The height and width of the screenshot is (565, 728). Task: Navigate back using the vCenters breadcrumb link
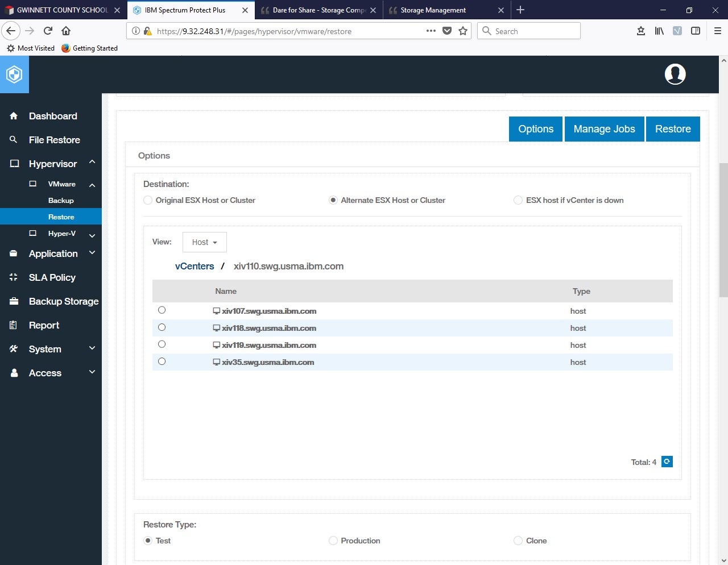(x=195, y=265)
